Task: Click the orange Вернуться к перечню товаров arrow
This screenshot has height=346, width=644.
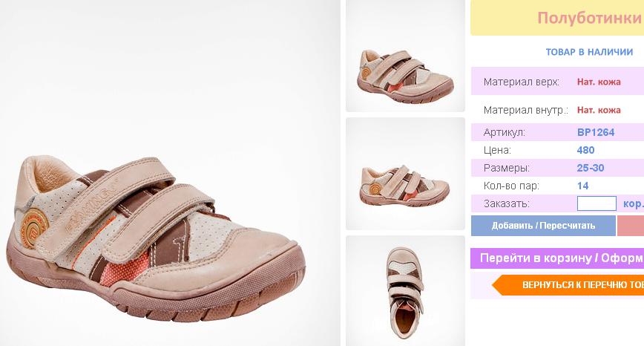Action: coord(568,285)
